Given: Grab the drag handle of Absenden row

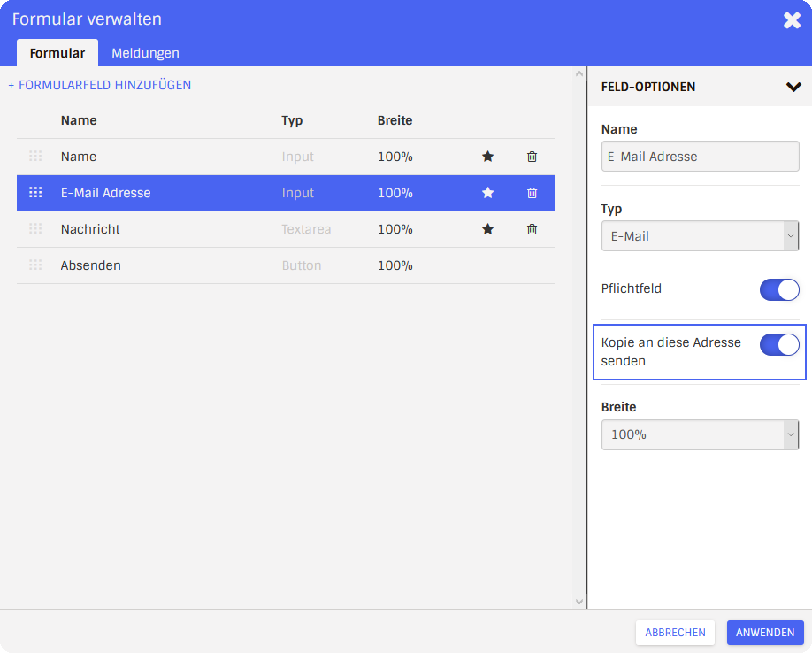Looking at the screenshot, I should tap(35, 265).
